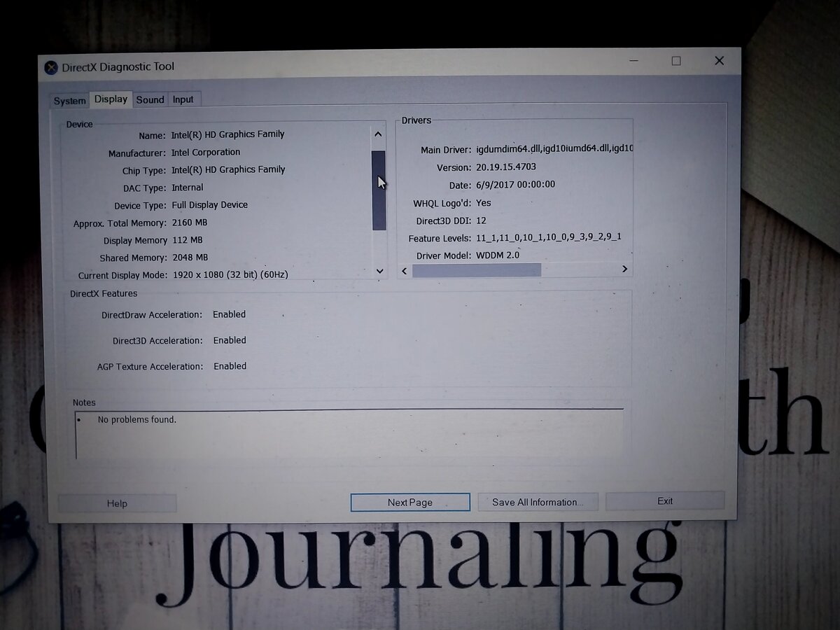840x630 pixels.
Task: Click the driver Version value 20.19.15.4703
Action: [x=506, y=168]
